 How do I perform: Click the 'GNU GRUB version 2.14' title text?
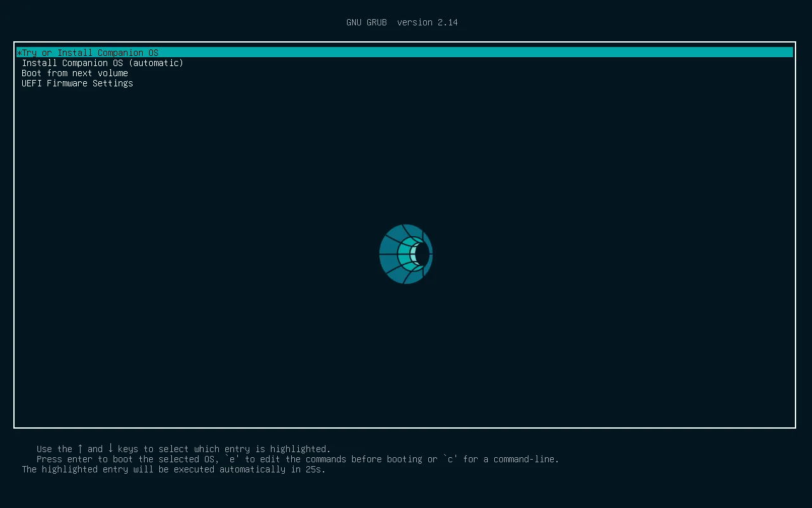(402, 22)
